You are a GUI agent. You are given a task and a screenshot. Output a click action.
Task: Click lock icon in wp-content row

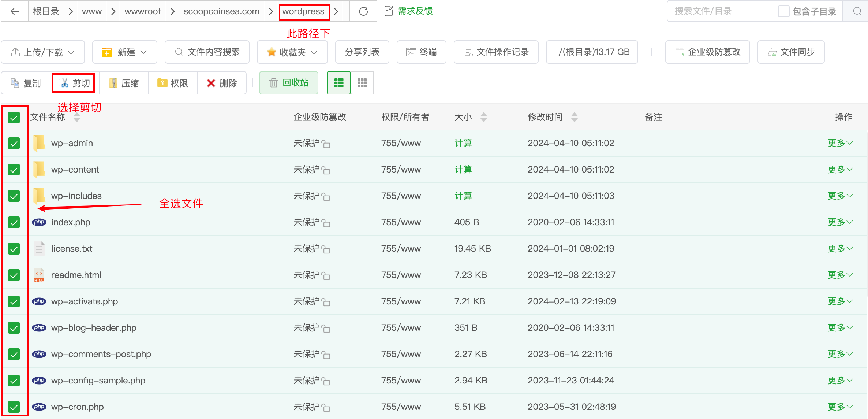pos(326,170)
